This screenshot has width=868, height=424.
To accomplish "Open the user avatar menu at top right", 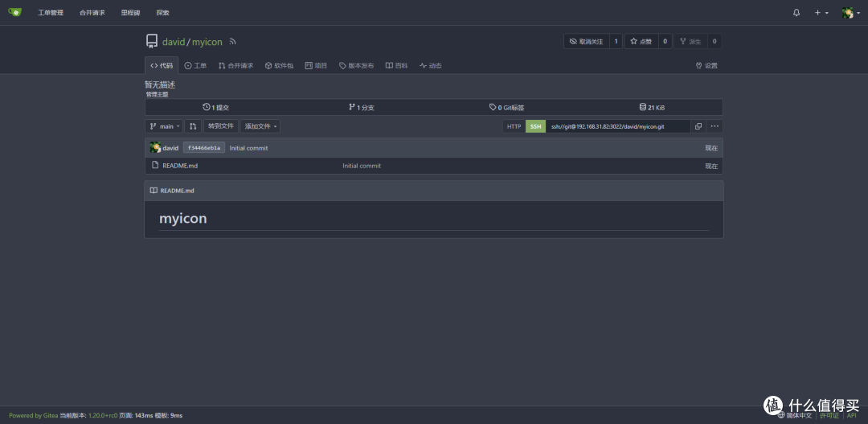I will [x=850, y=13].
